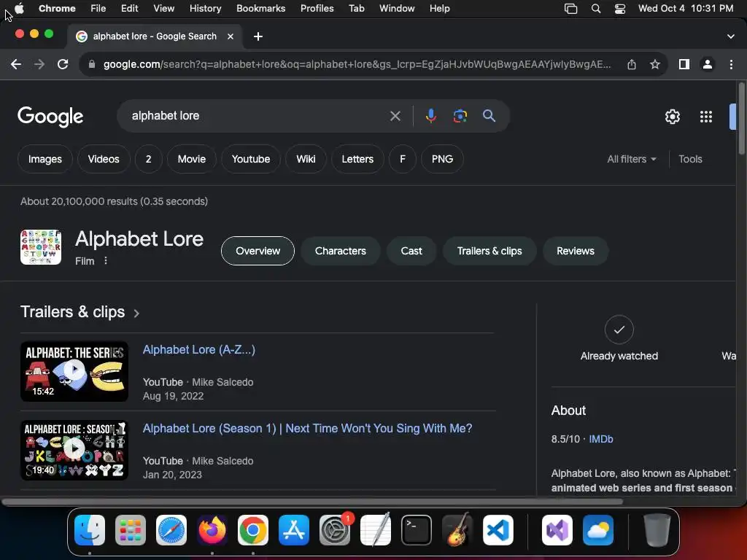747x560 pixels.
Task: Play the Alphabet Lore Season 1 thumbnail
Action: [74, 450]
